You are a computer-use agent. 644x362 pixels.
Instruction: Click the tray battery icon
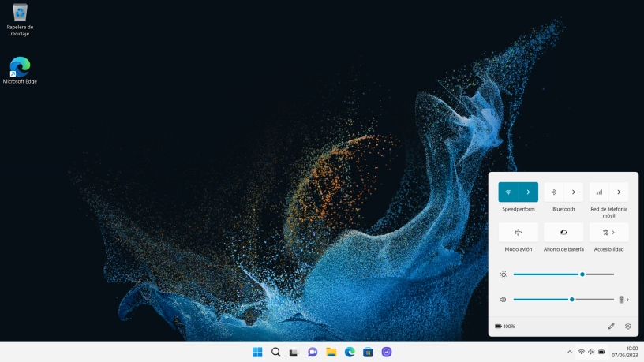coord(601,353)
